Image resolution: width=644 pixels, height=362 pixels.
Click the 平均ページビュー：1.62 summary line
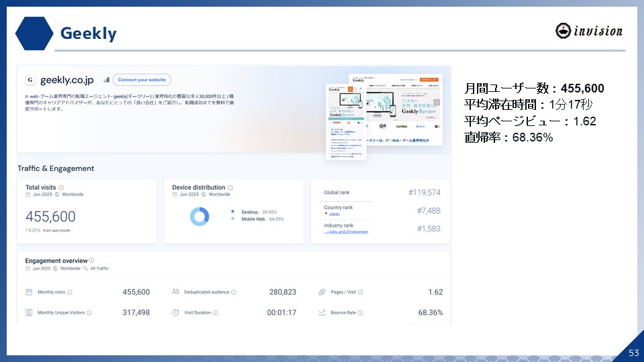point(530,121)
